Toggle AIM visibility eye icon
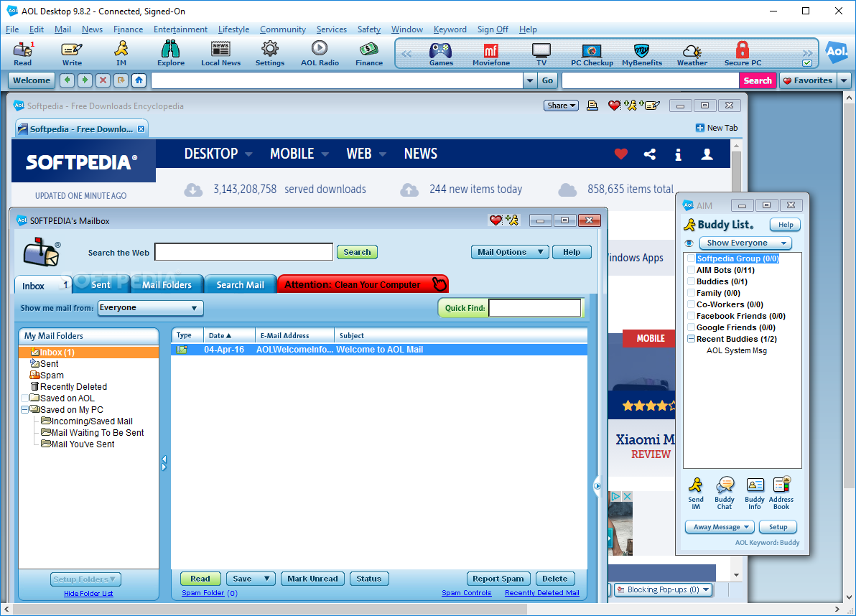 tap(689, 243)
